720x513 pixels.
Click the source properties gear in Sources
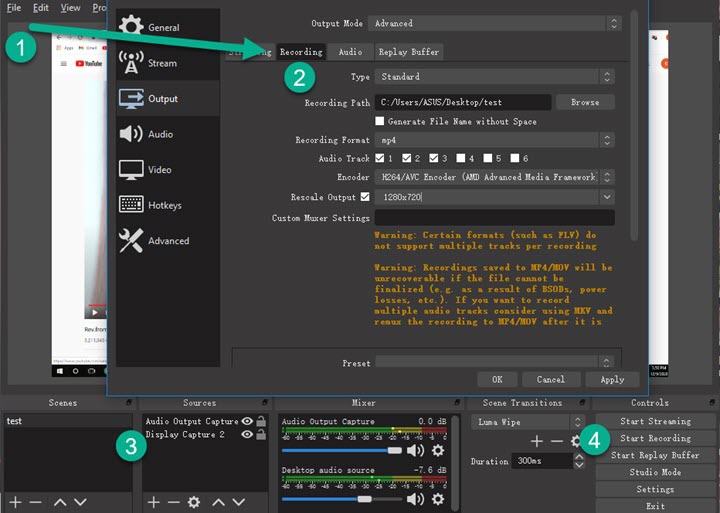point(194,502)
